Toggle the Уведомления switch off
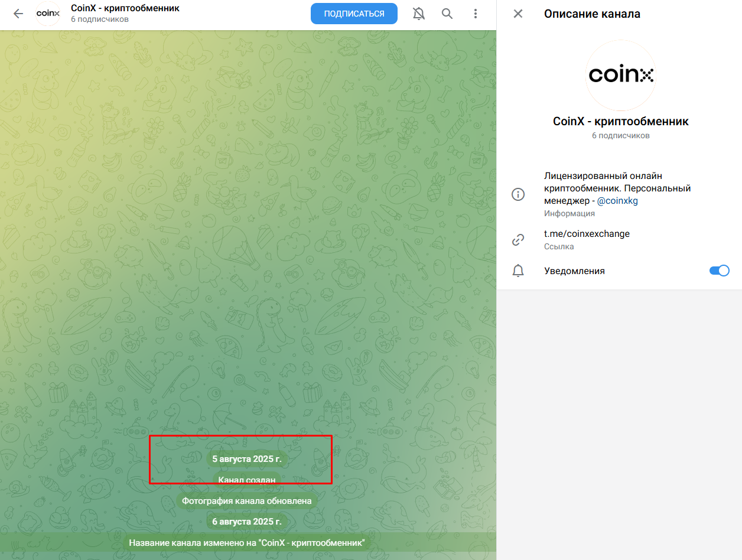 tap(720, 271)
